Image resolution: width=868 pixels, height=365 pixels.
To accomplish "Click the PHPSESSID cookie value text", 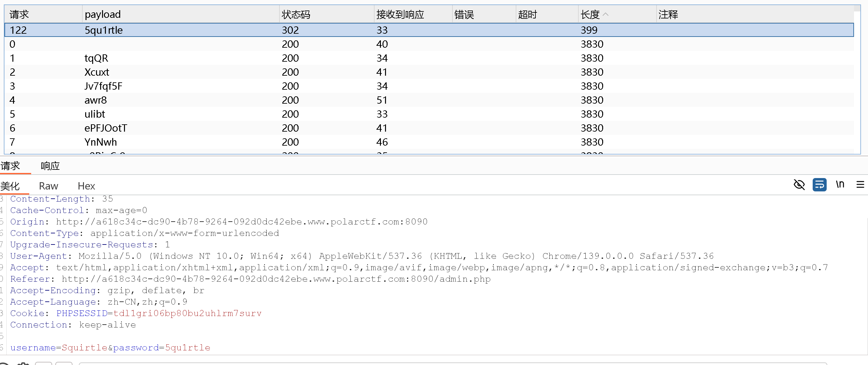I will click(x=187, y=313).
